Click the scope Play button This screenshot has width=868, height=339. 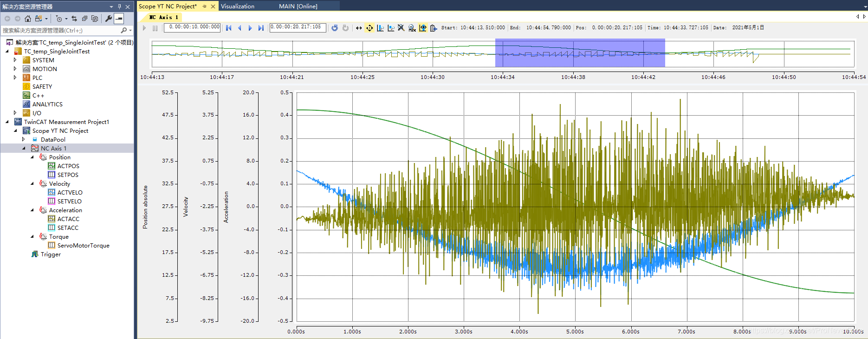(144, 28)
